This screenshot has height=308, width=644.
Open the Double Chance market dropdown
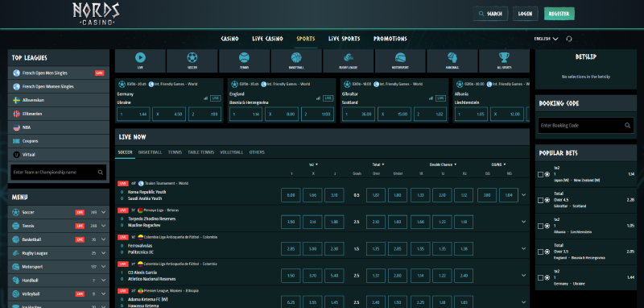[444, 164]
